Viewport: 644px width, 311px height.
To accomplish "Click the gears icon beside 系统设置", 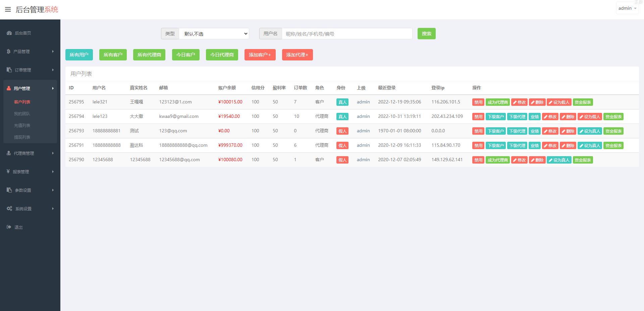I will (9, 209).
